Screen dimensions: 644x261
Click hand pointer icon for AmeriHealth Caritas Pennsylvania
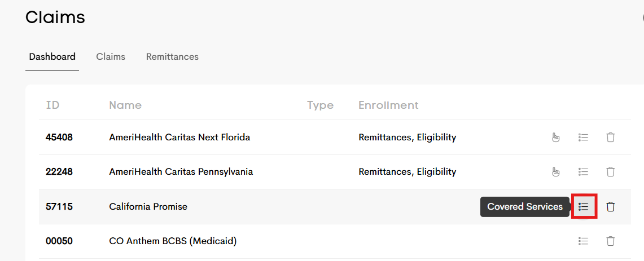(556, 171)
